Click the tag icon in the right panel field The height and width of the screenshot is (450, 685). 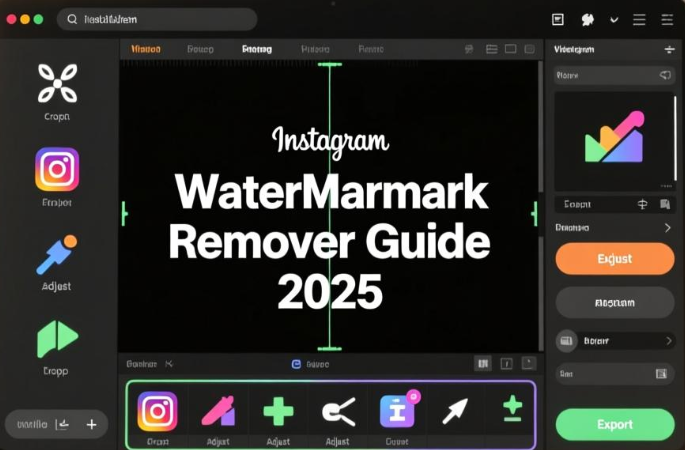(665, 75)
